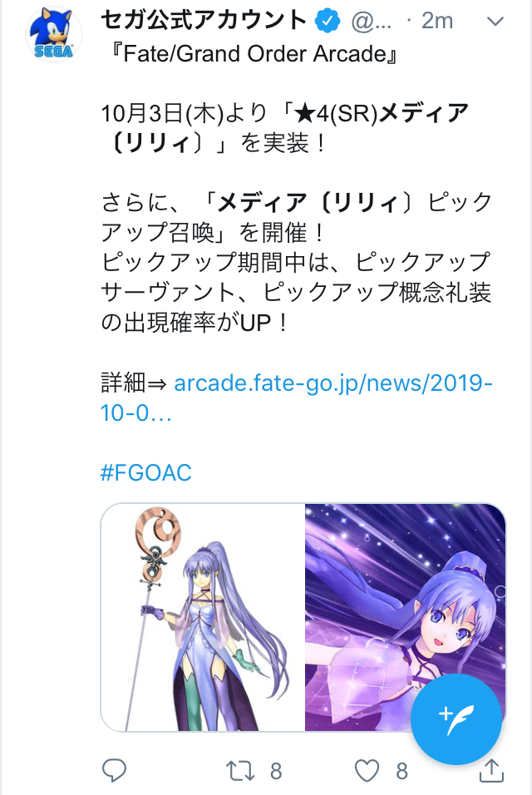Screen dimensions: 532x795
Task: Expand the tweet options chevron
Action: click(x=495, y=22)
